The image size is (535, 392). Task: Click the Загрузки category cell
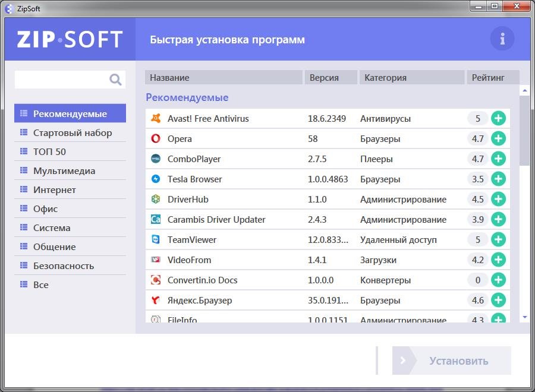point(379,260)
